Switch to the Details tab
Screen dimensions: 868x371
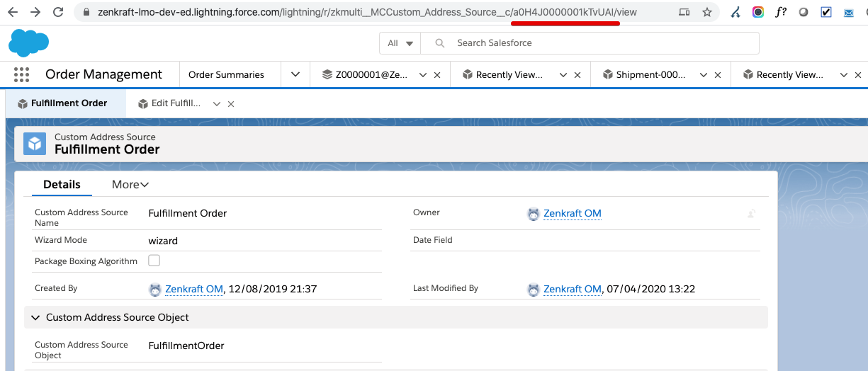coord(62,185)
